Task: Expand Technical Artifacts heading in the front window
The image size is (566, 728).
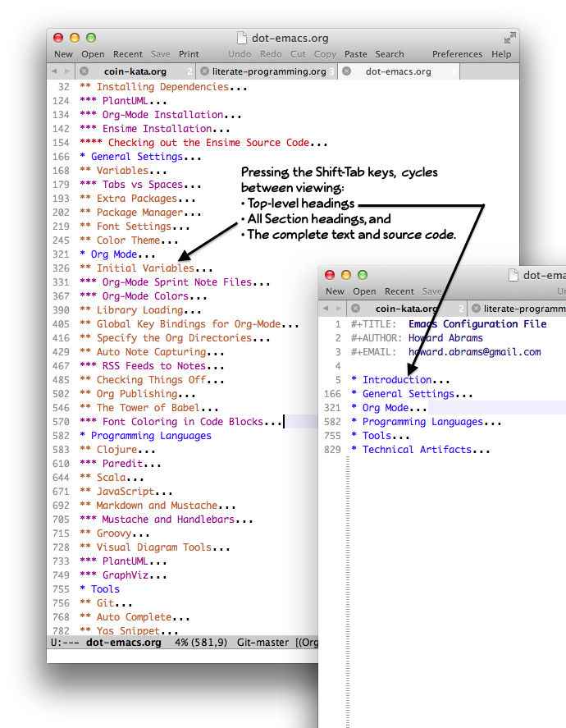Action: coord(420,450)
